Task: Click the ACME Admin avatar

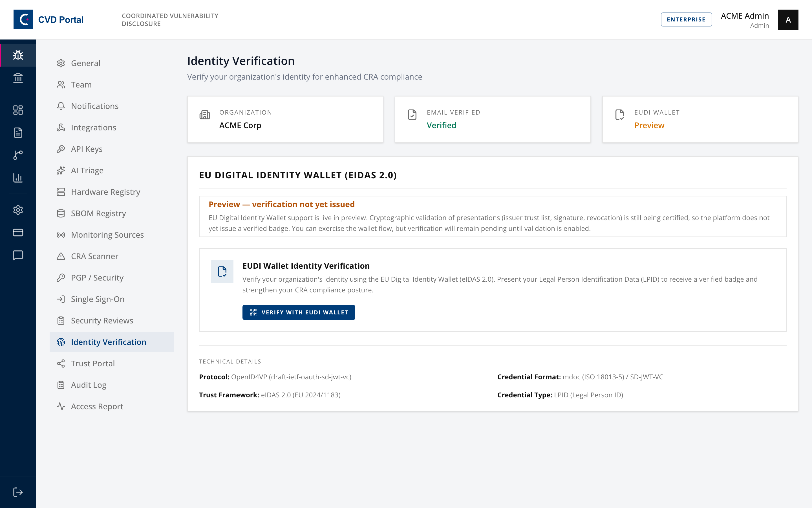Action: pyautogui.click(x=788, y=20)
